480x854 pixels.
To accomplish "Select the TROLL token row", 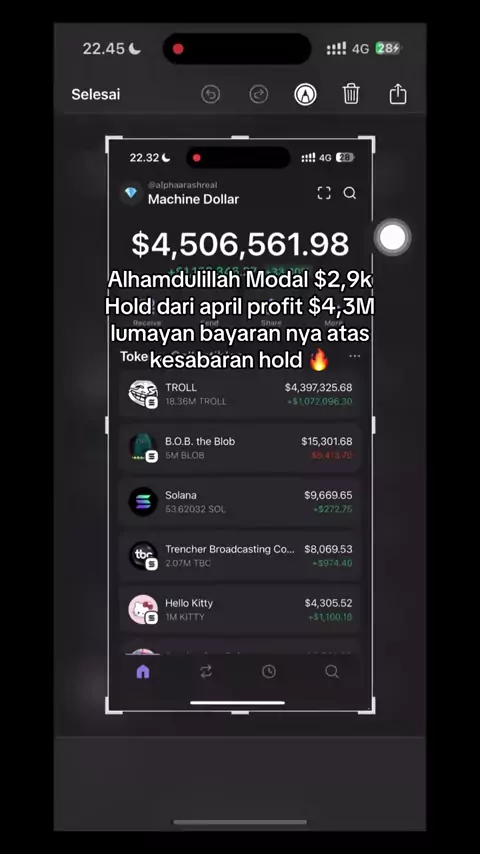I will [240, 394].
